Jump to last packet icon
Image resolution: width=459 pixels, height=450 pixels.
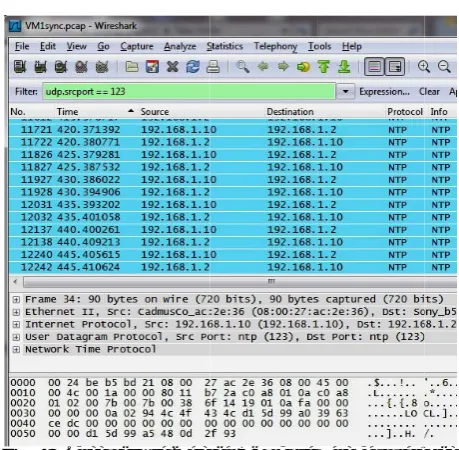(344, 67)
